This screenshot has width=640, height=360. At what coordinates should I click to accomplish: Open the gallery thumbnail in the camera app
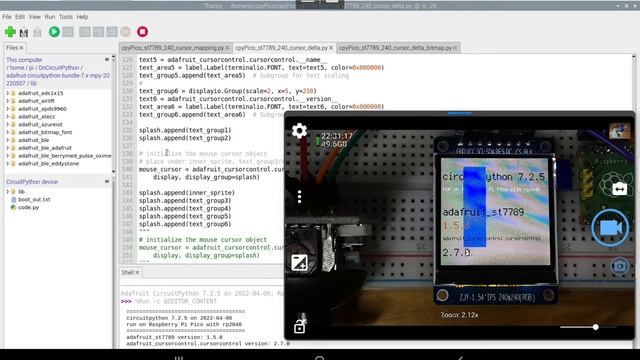[x=620, y=131]
